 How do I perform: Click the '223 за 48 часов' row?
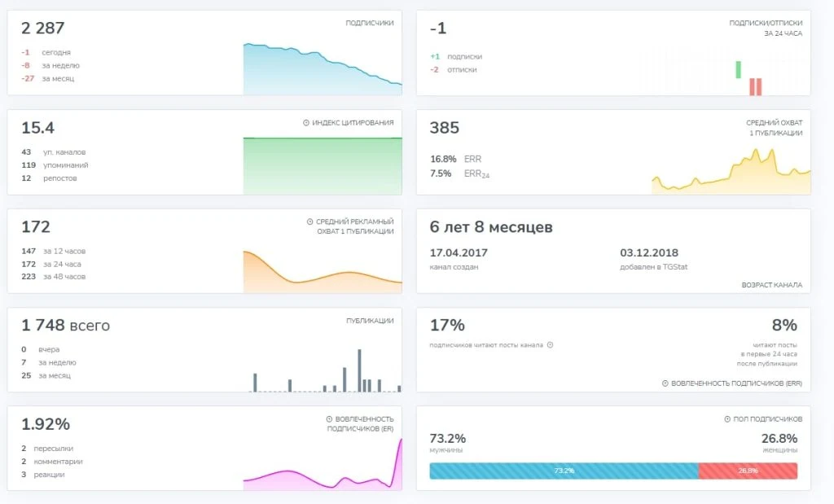point(53,277)
